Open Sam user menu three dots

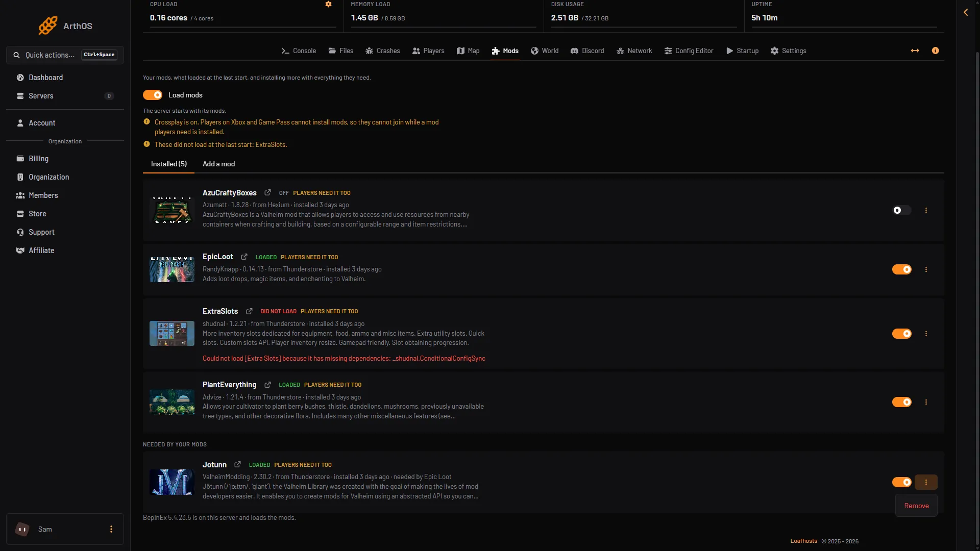111,529
